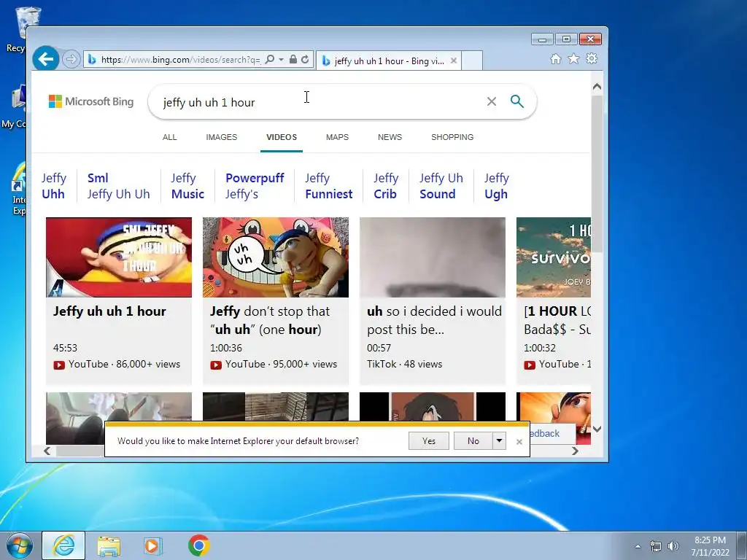Image resolution: width=747 pixels, height=560 pixels.
Task: Open the Jeffy cat piano thumbnail
Action: [275, 257]
